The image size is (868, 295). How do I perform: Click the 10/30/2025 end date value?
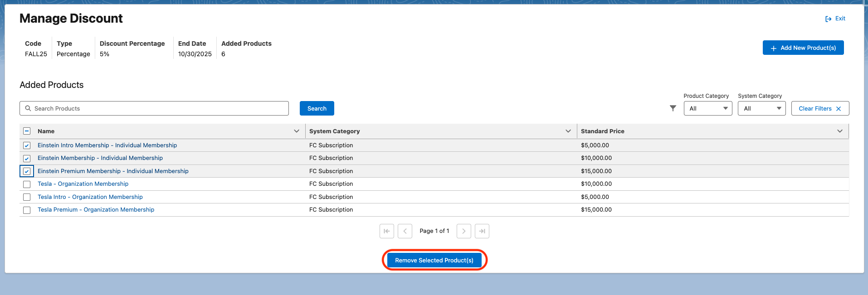[195, 54]
